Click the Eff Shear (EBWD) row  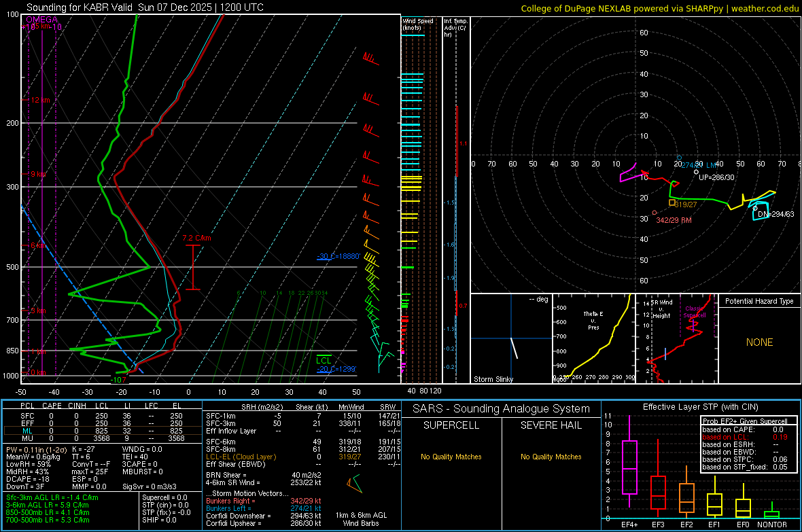click(x=303, y=464)
